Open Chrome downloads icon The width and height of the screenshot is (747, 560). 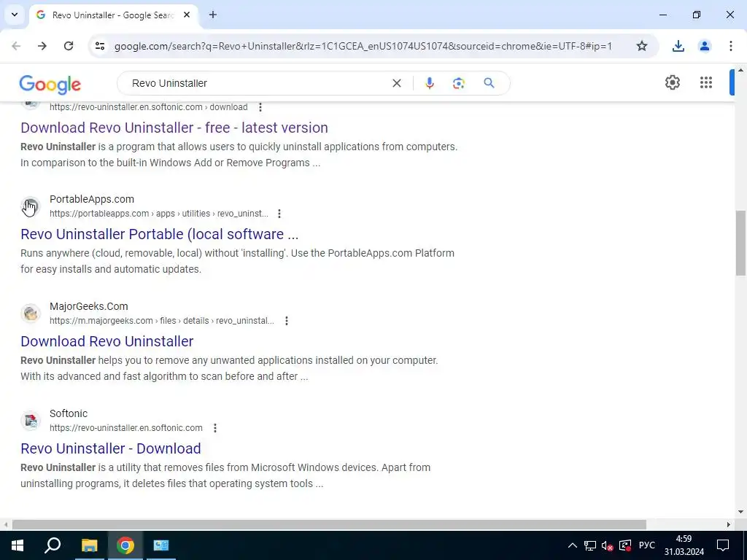point(678,46)
